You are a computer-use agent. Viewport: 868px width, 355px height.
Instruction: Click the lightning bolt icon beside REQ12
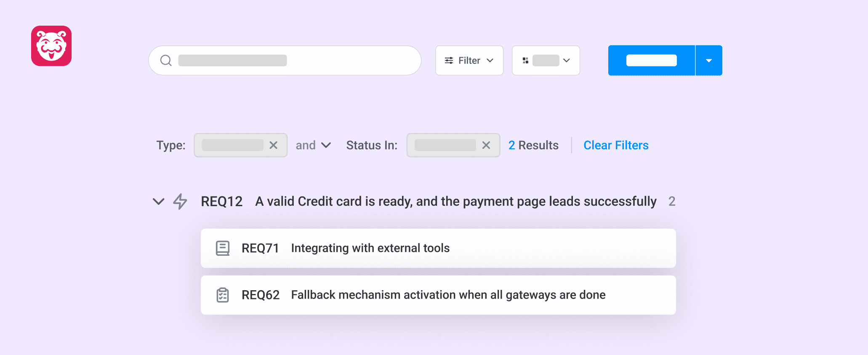coord(180,201)
